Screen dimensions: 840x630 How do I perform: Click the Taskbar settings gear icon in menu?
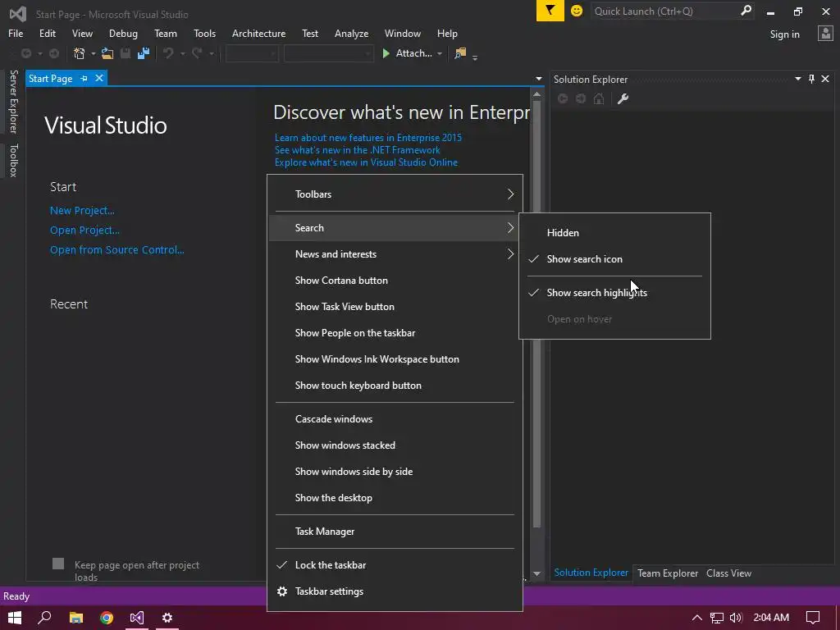click(282, 591)
